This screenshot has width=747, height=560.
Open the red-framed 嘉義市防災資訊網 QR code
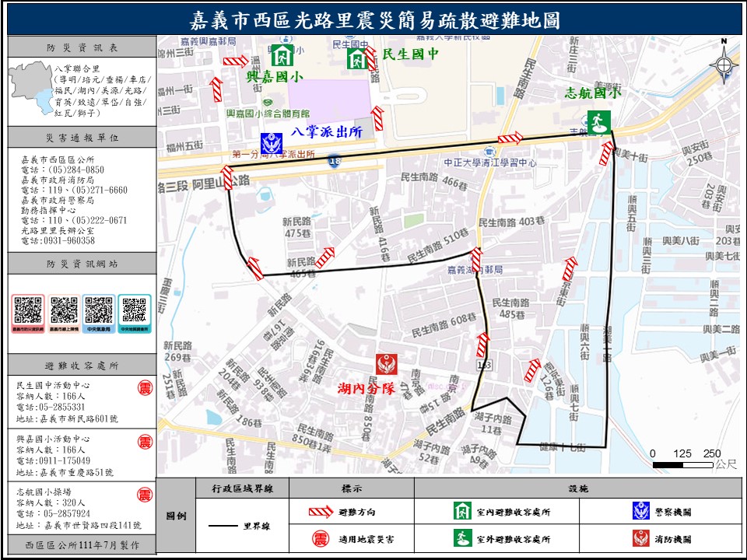tap(29, 310)
